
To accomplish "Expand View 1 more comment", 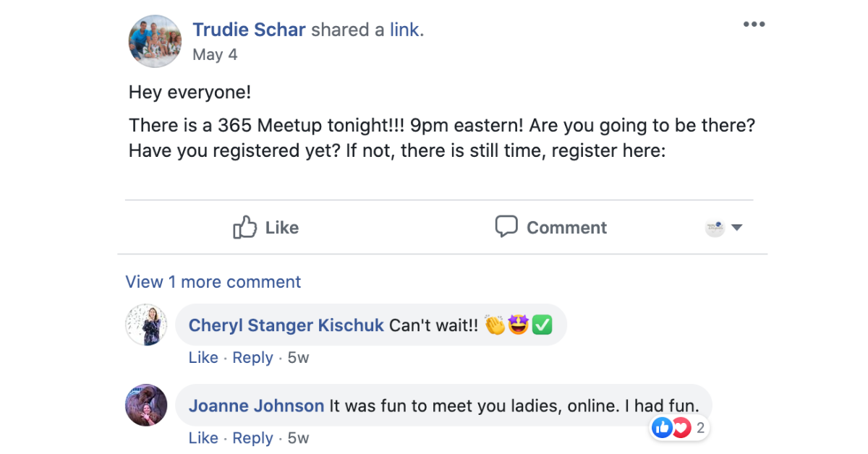I will point(213,282).
